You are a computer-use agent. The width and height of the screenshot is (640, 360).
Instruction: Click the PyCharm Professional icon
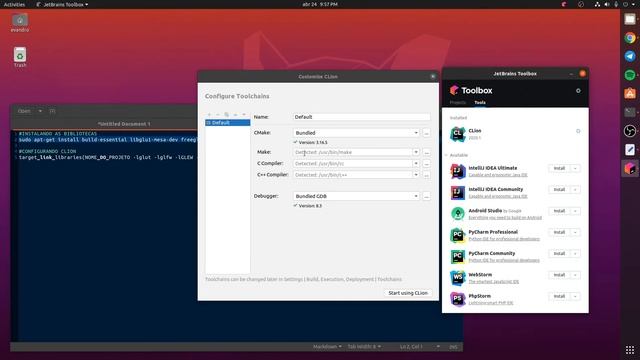[458, 235]
